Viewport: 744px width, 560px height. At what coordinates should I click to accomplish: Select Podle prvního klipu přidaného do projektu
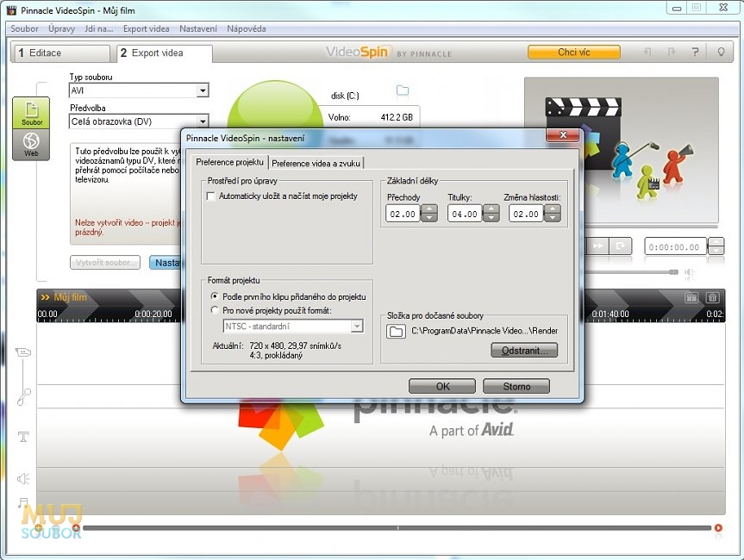point(215,296)
